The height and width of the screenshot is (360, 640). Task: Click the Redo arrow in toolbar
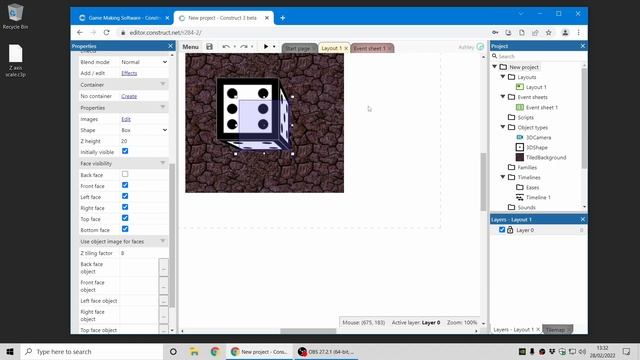pos(244,47)
